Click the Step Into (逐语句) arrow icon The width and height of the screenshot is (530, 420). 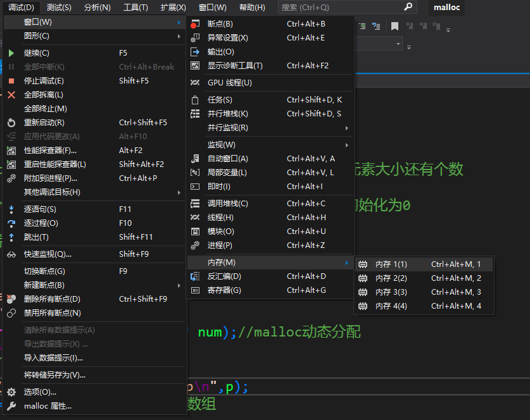(11, 209)
